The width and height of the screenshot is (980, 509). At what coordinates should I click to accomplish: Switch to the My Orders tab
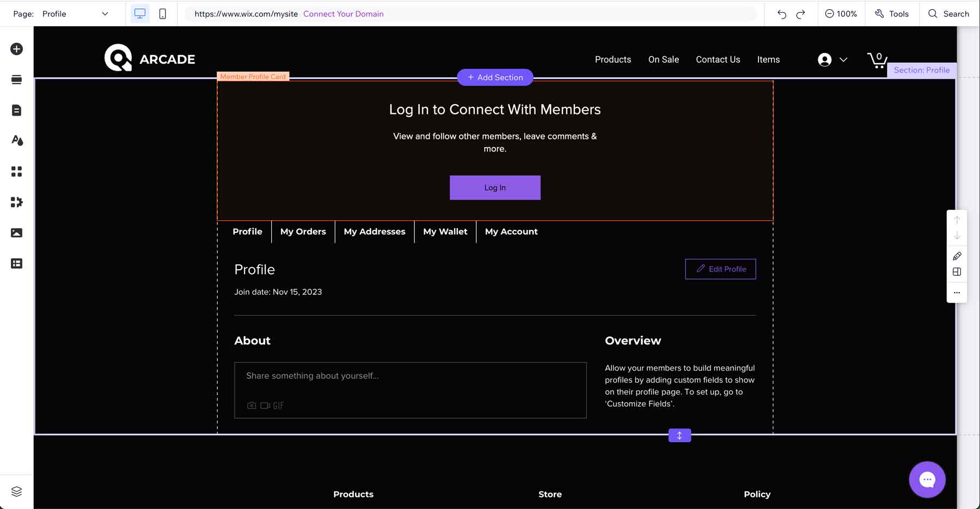[303, 231]
